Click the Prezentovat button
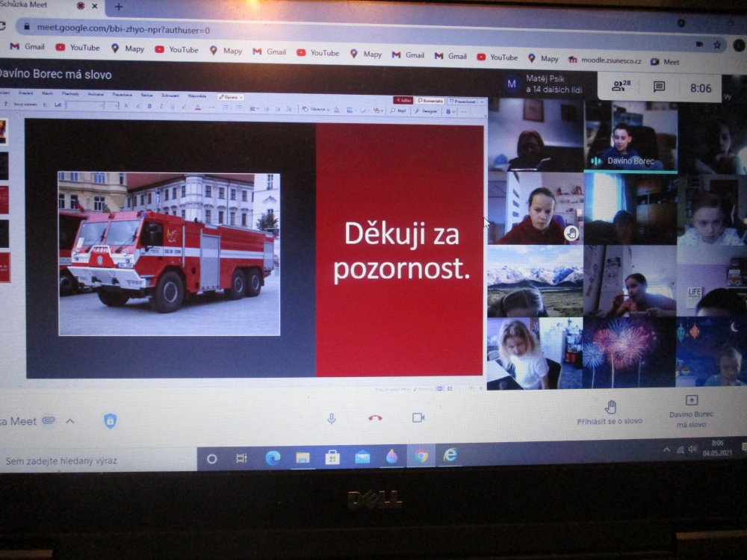 pos(462,102)
